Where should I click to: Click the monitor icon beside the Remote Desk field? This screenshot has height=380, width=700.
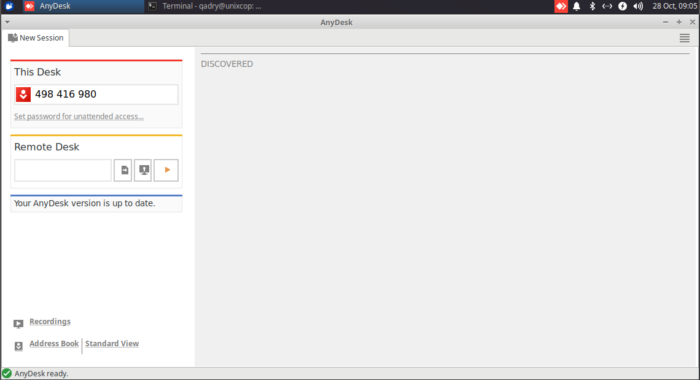143,170
